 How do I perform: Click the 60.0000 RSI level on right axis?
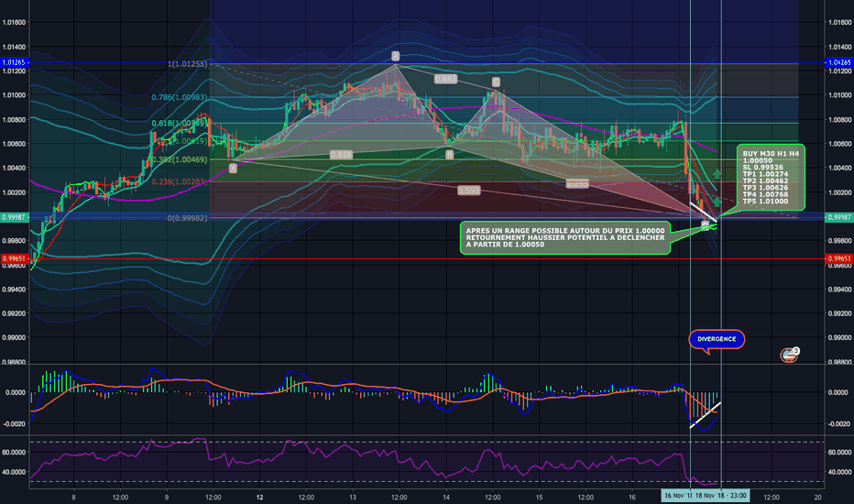(x=839, y=453)
